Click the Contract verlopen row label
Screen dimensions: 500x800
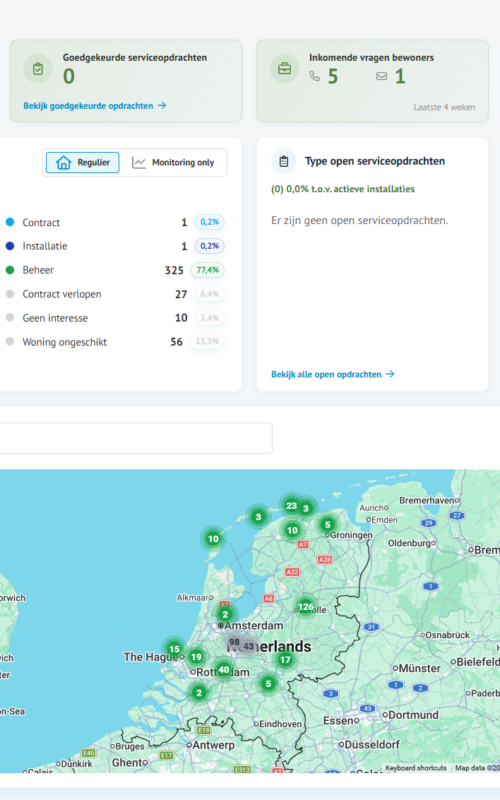tap(62, 294)
